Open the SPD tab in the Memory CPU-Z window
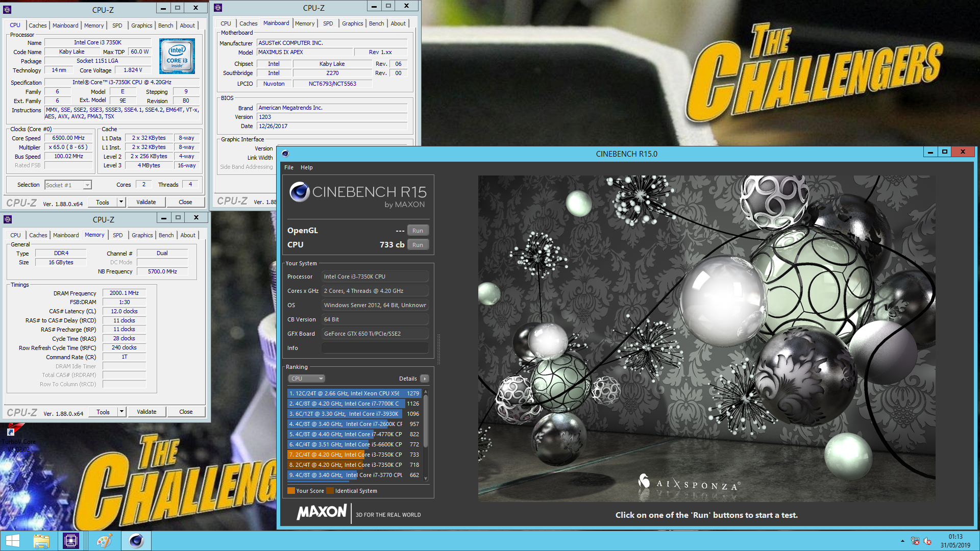 (x=117, y=235)
